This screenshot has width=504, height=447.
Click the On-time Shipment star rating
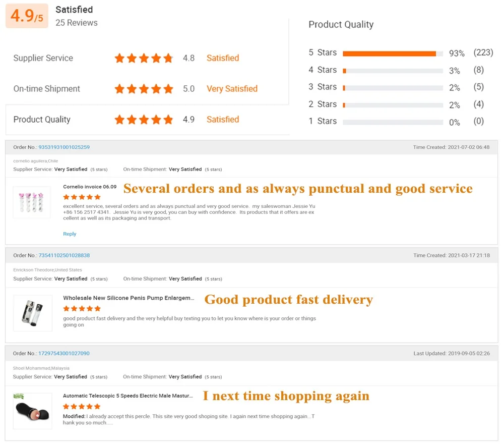point(144,89)
